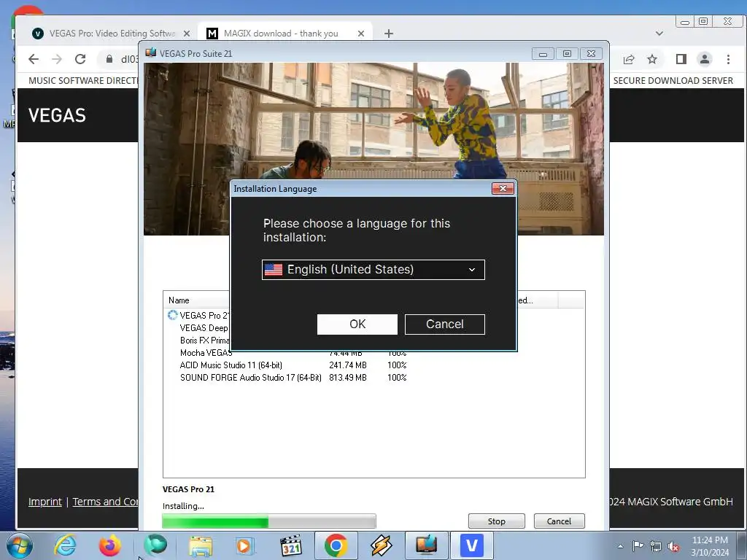Close the VEGAS Pro browser tab
The height and width of the screenshot is (560, 747).
tap(187, 34)
